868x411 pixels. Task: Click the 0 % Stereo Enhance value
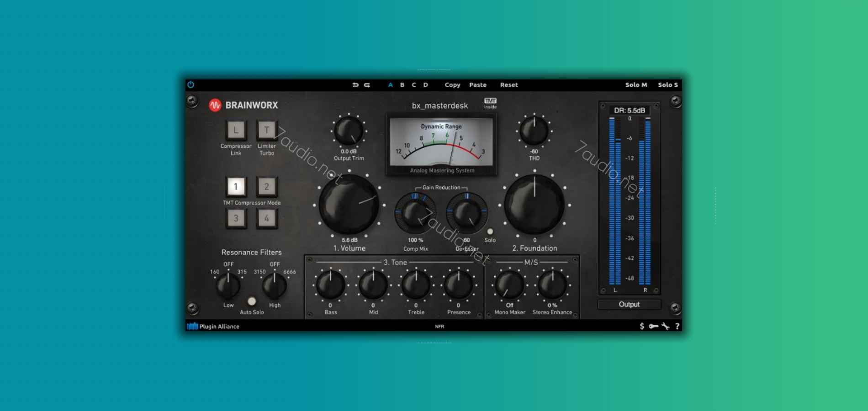click(x=552, y=305)
